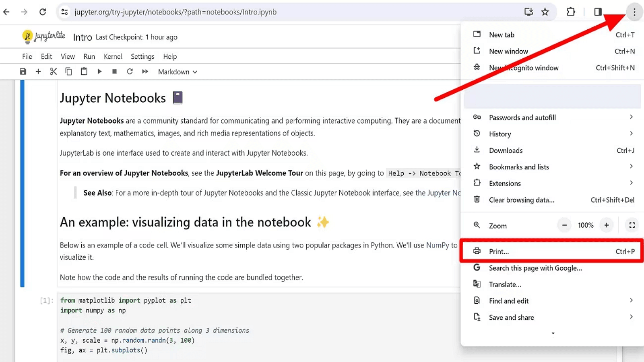644x362 pixels.
Task: Open the Settings menu
Action: (x=142, y=57)
